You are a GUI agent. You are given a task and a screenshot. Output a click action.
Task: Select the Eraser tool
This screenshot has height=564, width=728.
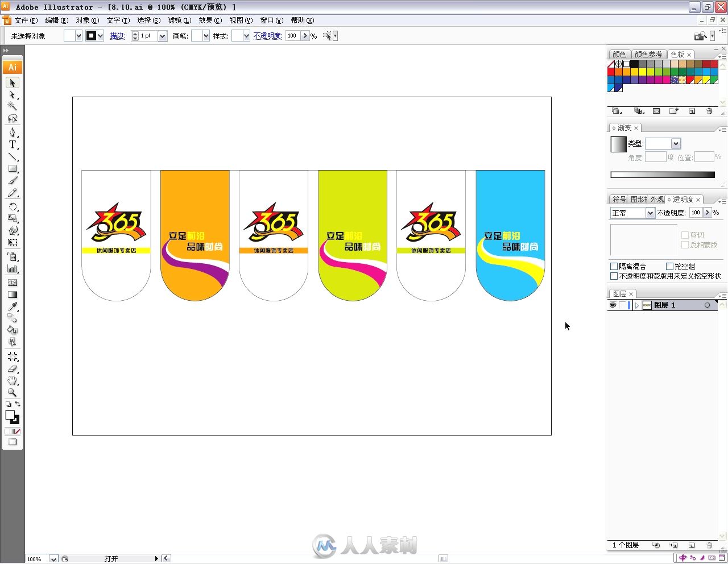click(x=13, y=369)
